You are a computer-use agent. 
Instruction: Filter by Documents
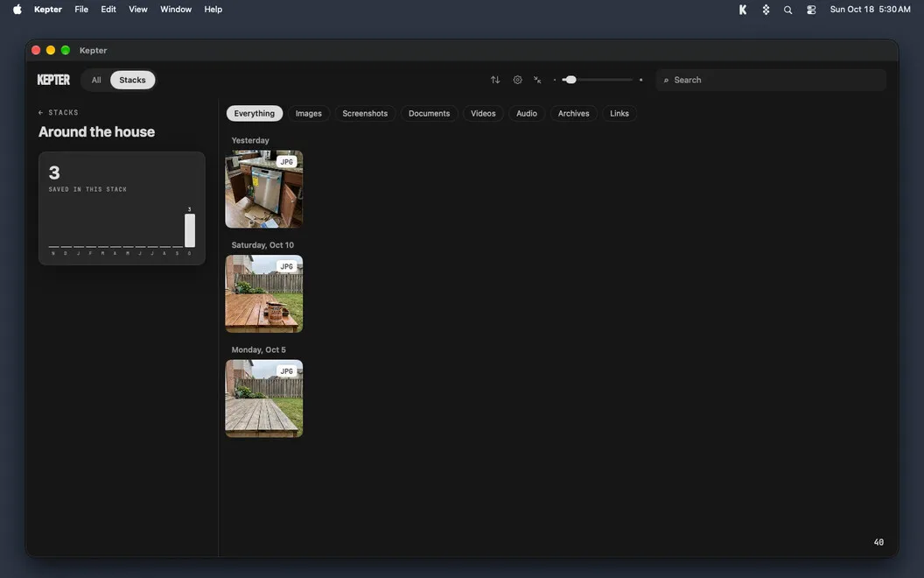click(x=429, y=113)
